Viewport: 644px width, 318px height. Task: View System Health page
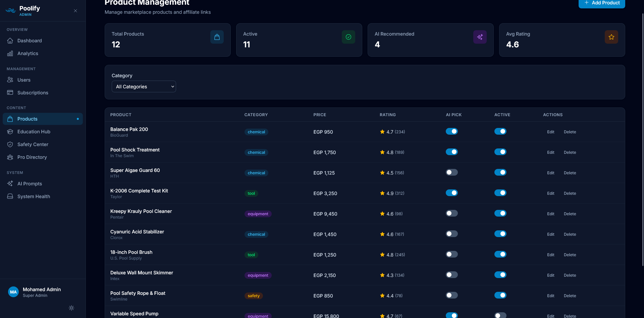(43, 196)
